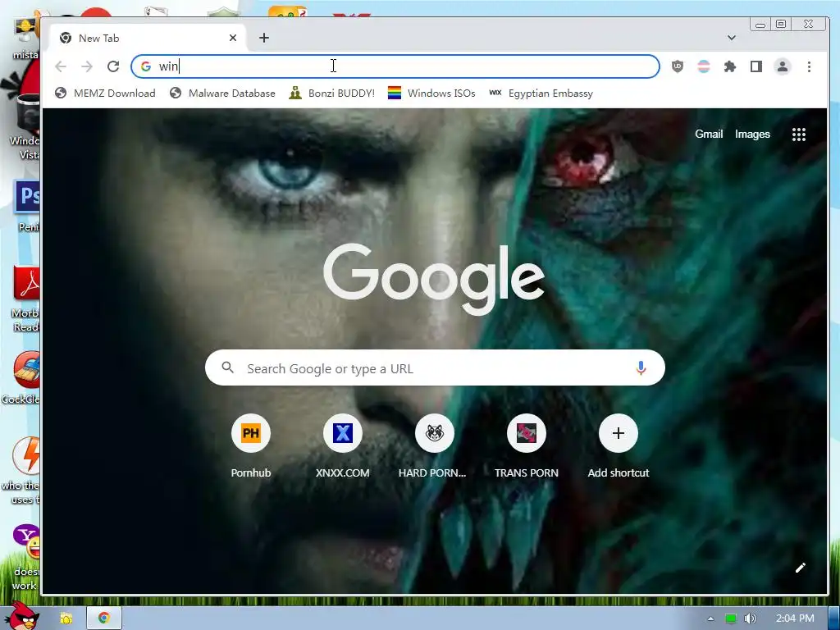Click the magnifier icon in search box
Screen dimensions: 840x630
(x=228, y=367)
